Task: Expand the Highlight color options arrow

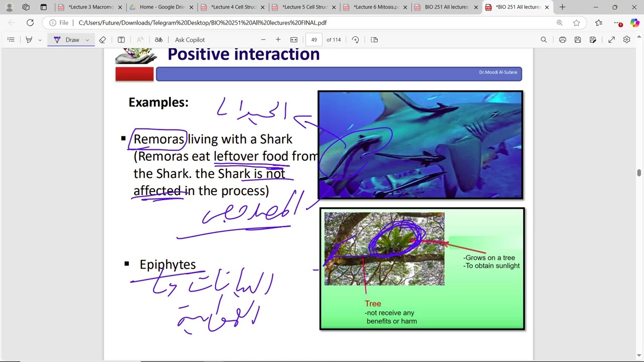Action: coord(40,40)
